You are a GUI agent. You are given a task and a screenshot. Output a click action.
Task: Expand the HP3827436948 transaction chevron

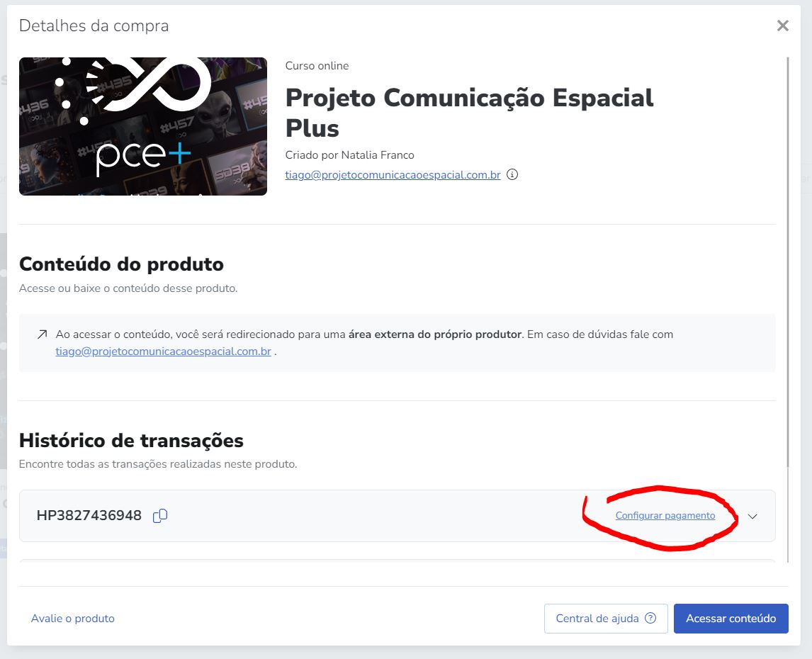tap(752, 517)
